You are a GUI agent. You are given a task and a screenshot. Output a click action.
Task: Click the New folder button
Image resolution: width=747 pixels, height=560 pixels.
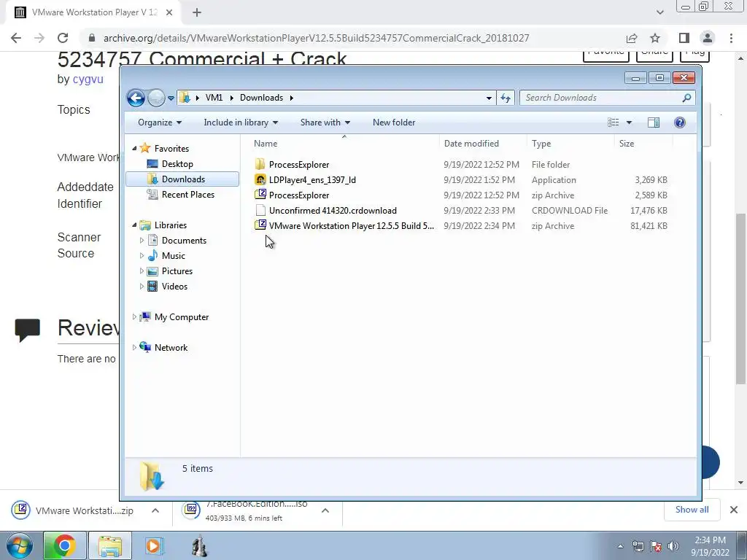(x=394, y=122)
